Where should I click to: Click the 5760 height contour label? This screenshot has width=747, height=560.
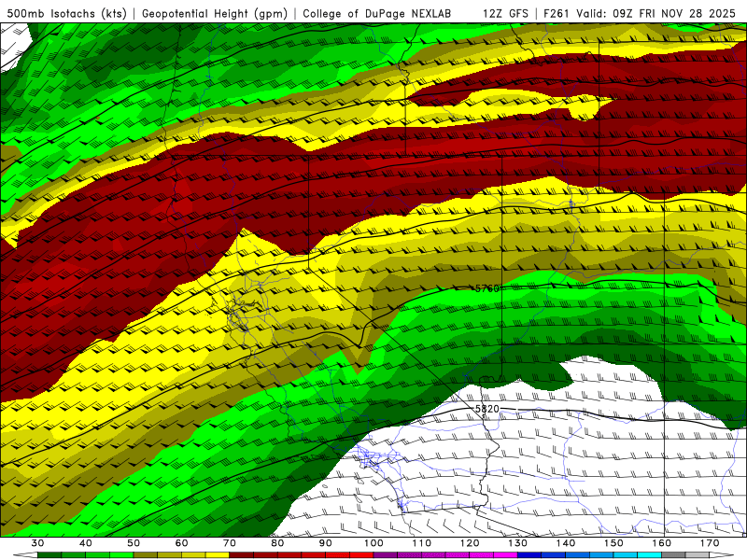coord(486,288)
